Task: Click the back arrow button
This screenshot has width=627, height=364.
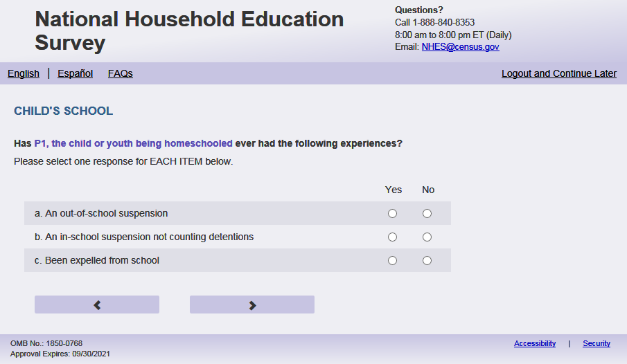Action: 97,304
